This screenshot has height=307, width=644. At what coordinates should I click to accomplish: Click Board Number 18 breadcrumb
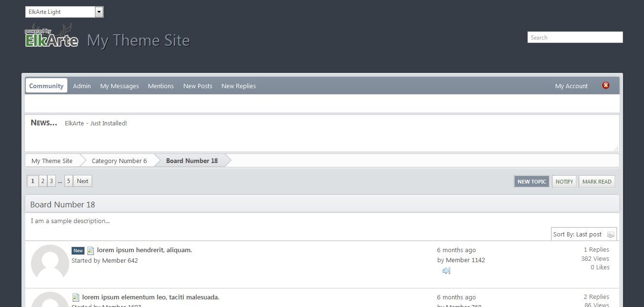tap(192, 161)
